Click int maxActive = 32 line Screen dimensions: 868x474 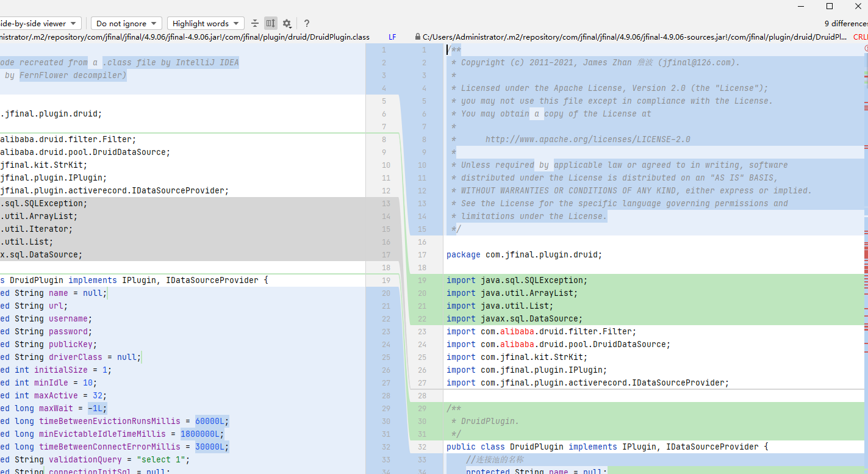[x=54, y=395]
